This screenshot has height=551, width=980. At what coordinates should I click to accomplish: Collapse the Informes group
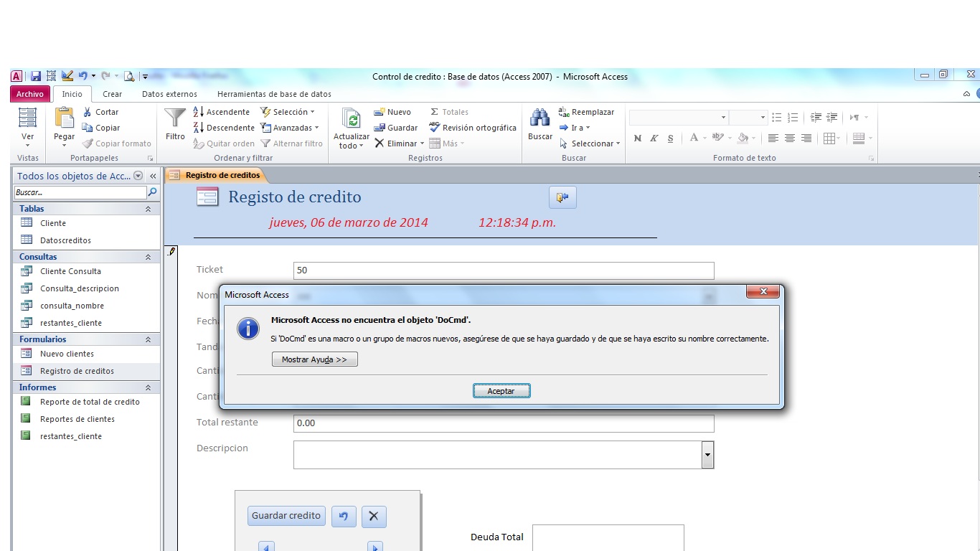[148, 387]
